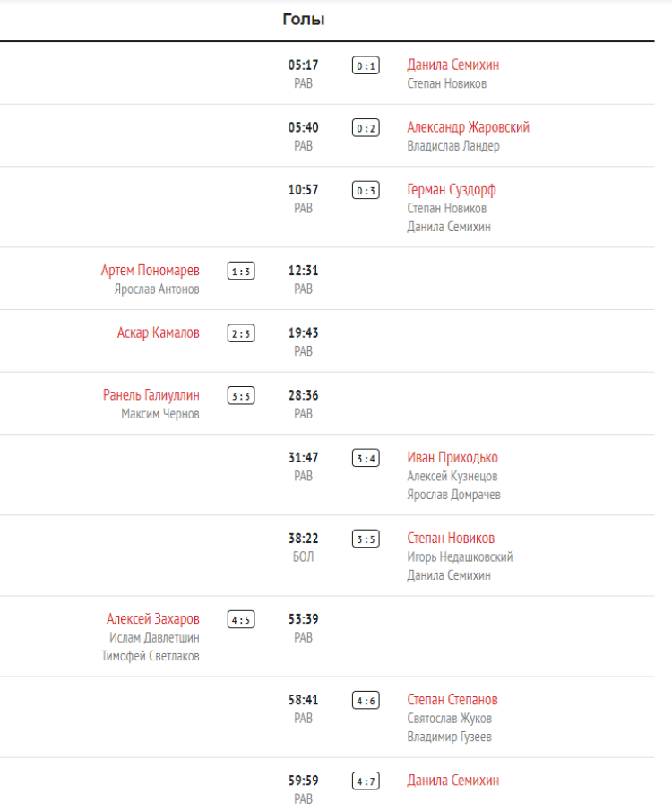Click assistant Тимофей Светлаков
Image resolution: width=672 pixels, height=811 pixels.
click(x=151, y=656)
